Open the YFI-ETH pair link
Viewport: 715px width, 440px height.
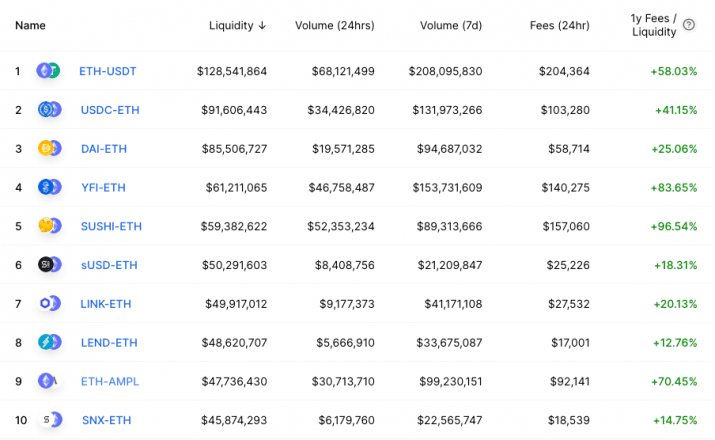tap(103, 187)
